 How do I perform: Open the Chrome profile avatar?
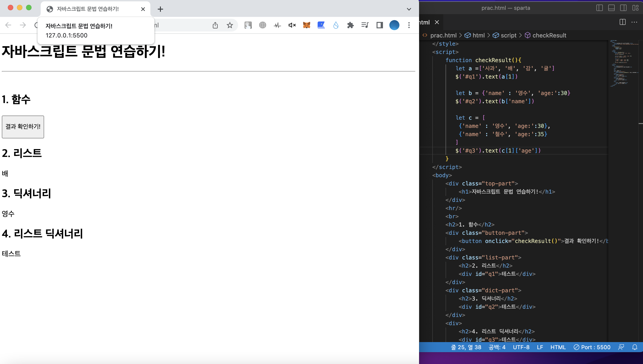click(394, 25)
